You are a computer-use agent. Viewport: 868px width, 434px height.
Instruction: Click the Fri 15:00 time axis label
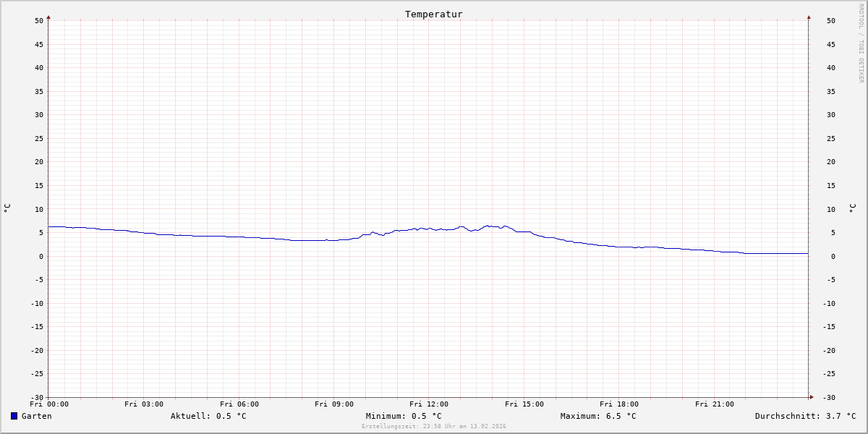pos(524,404)
